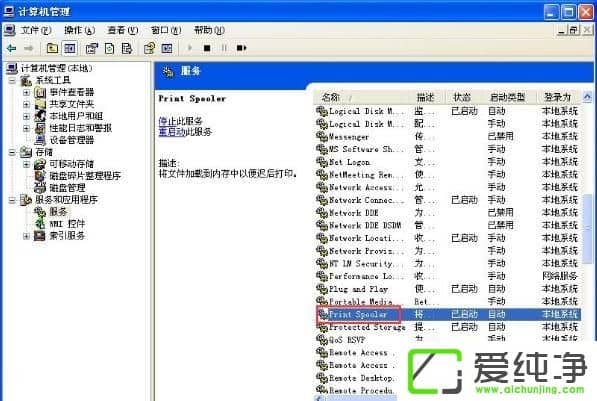Image resolution: width=597 pixels, height=401 pixels.
Task: Click the gear icon of the Messenger service
Action: [322, 136]
